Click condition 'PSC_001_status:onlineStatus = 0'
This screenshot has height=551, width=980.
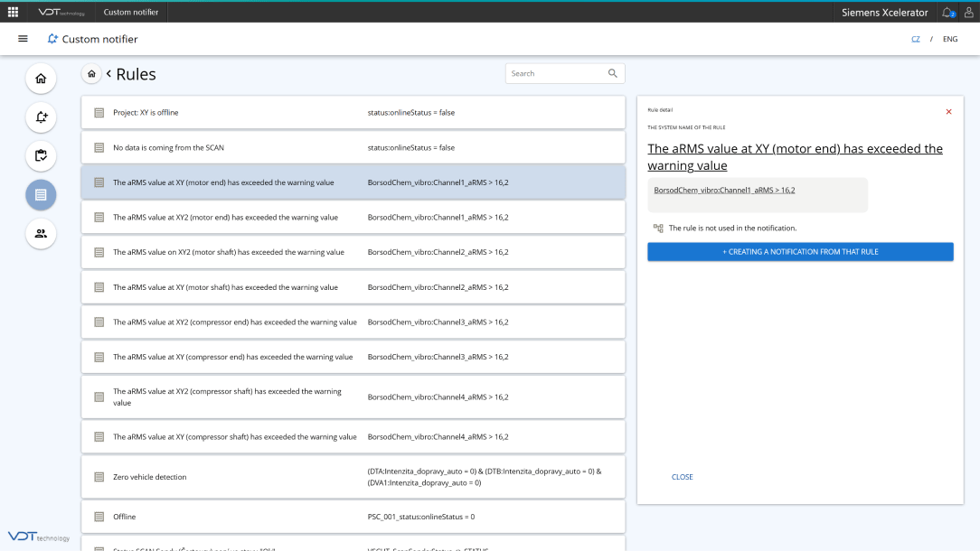421,518
